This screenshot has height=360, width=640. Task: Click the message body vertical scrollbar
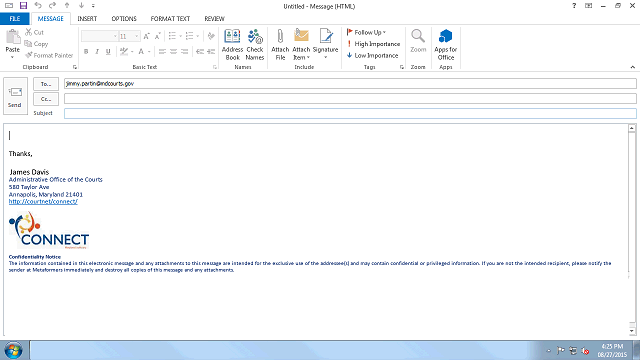pyautogui.click(x=631, y=230)
